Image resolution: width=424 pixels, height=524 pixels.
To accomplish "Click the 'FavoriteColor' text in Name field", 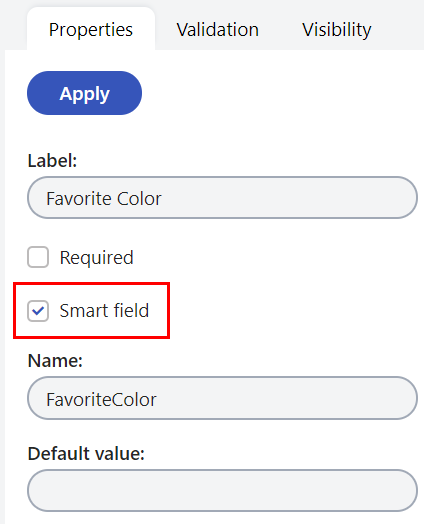I will point(101,399).
